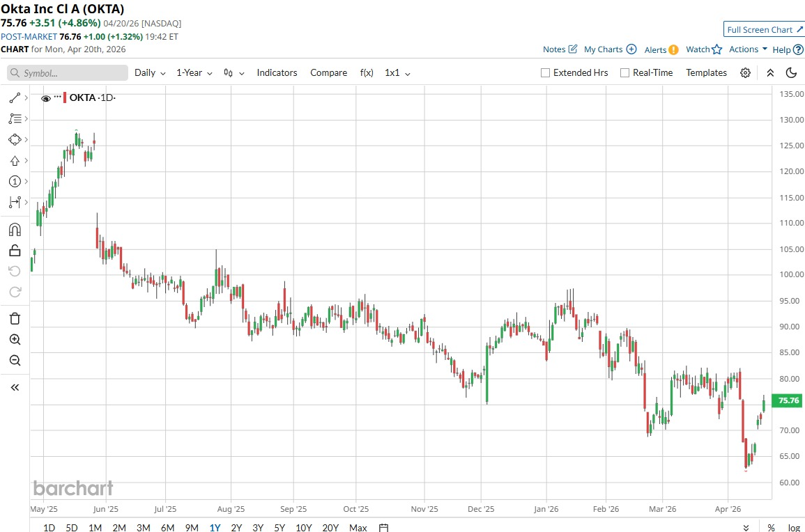805x532 pixels.
Task: Select the 5D range tab
Action: (x=71, y=527)
